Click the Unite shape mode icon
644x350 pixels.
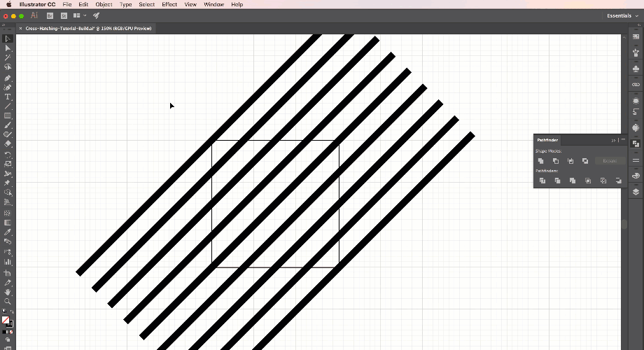541,161
